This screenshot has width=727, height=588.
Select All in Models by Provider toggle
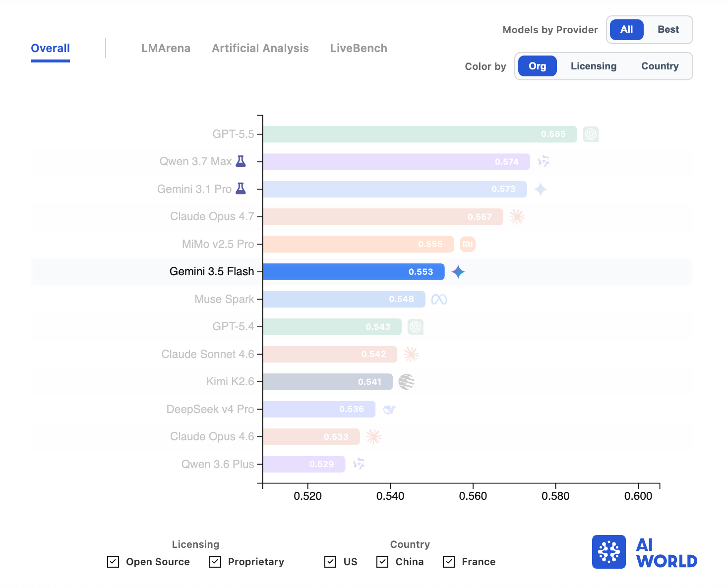(x=627, y=30)
